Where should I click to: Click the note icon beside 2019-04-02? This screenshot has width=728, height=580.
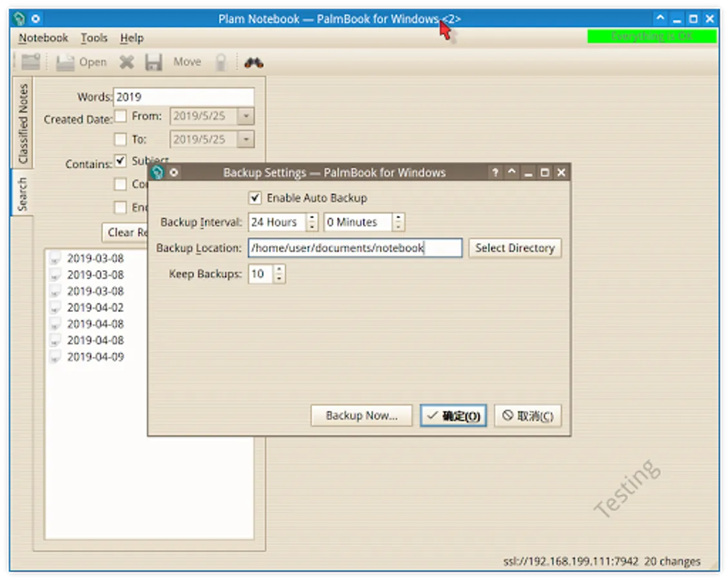[55, 308]
